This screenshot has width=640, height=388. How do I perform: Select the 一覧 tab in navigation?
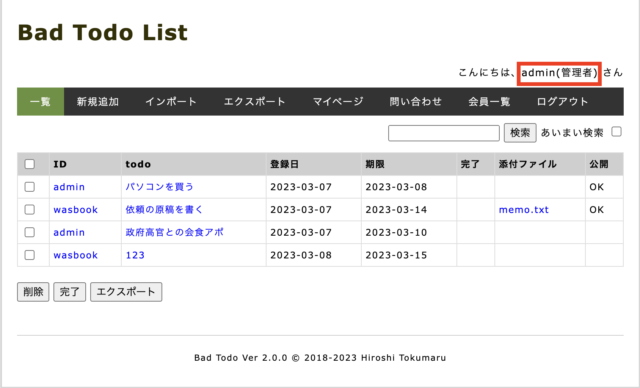coord(40,102)
